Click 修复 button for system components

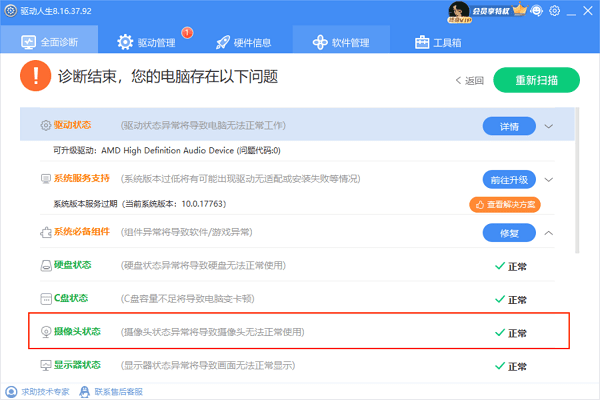point(509,233)
